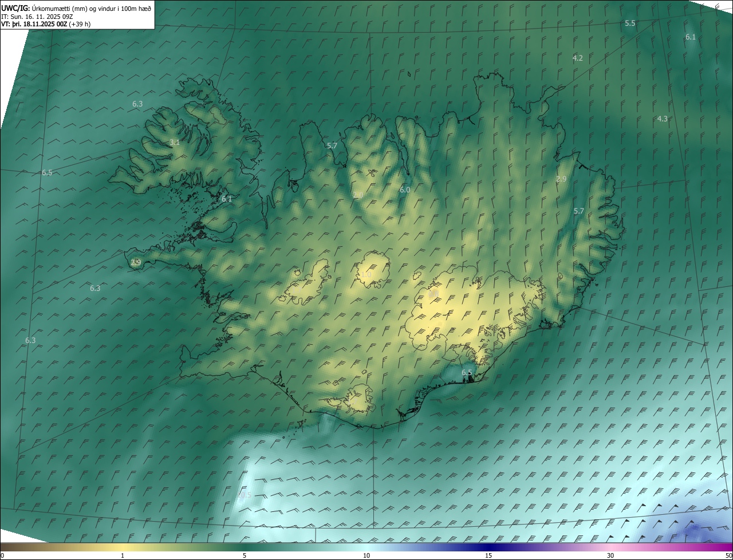
Task: Click the 4.3 value label
Action: 663,119
